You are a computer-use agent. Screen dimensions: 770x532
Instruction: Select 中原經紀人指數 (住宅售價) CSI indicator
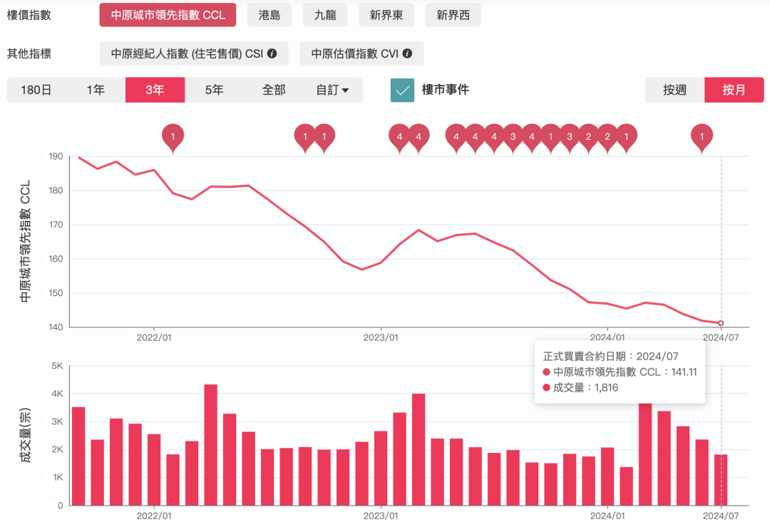[x=193, y=53]
